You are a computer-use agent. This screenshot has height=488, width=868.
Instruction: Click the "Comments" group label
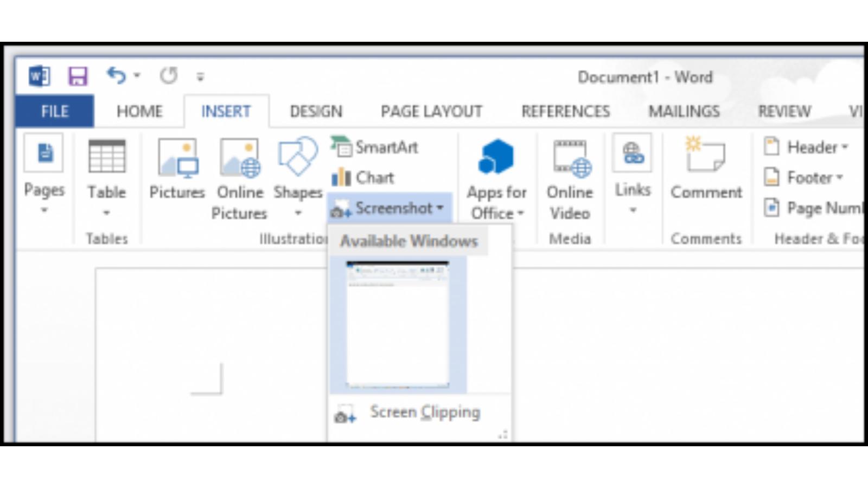(706, 239)
